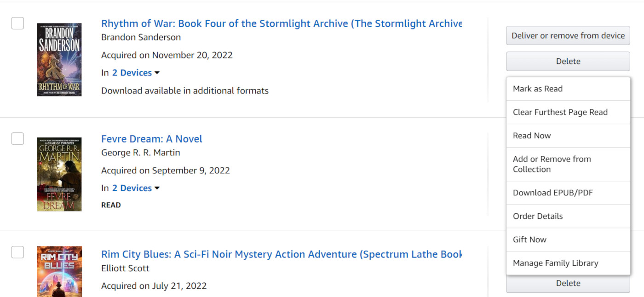Select Download EPUB/PDF option
The width and height of the screenshot is (644, 297).
(x=553, y=193)
